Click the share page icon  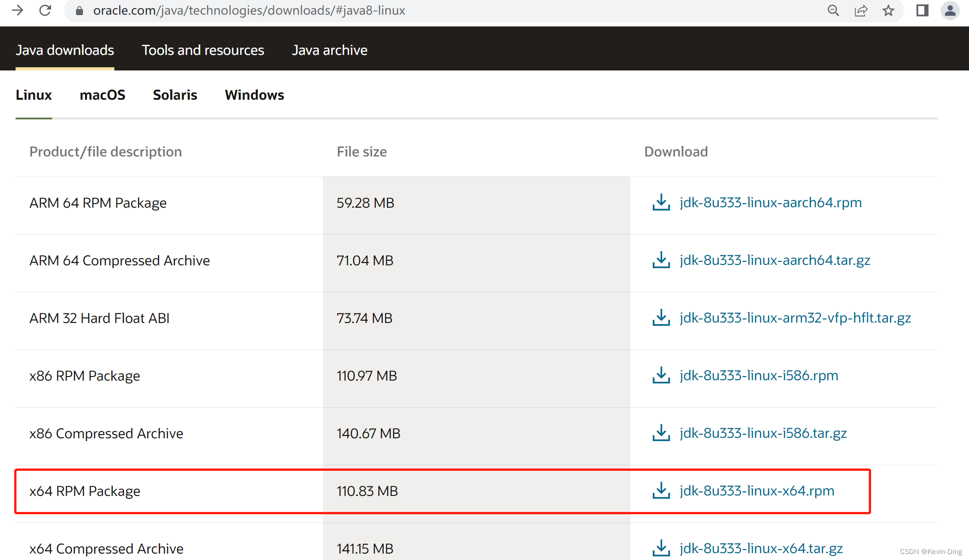pos(861,10)
